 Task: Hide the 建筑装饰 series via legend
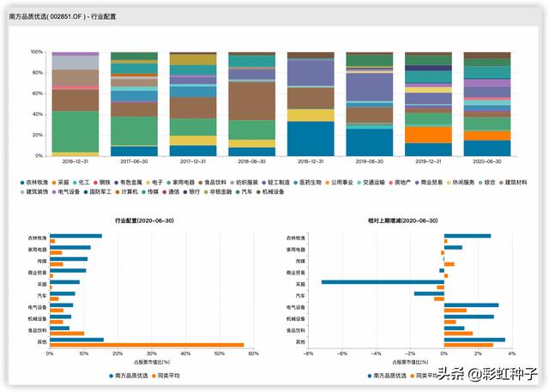point(34,192)
